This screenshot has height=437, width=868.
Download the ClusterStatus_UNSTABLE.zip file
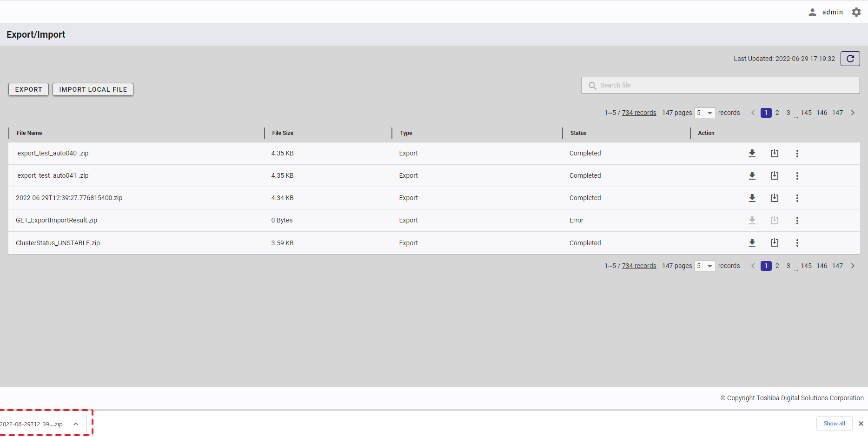[x=752, y=242]
